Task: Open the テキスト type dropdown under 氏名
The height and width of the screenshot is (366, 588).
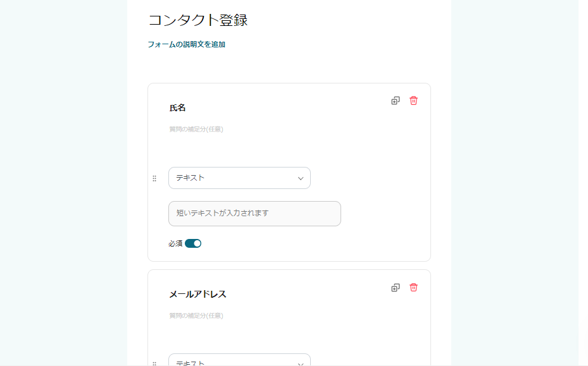Action: click(239, 178)
